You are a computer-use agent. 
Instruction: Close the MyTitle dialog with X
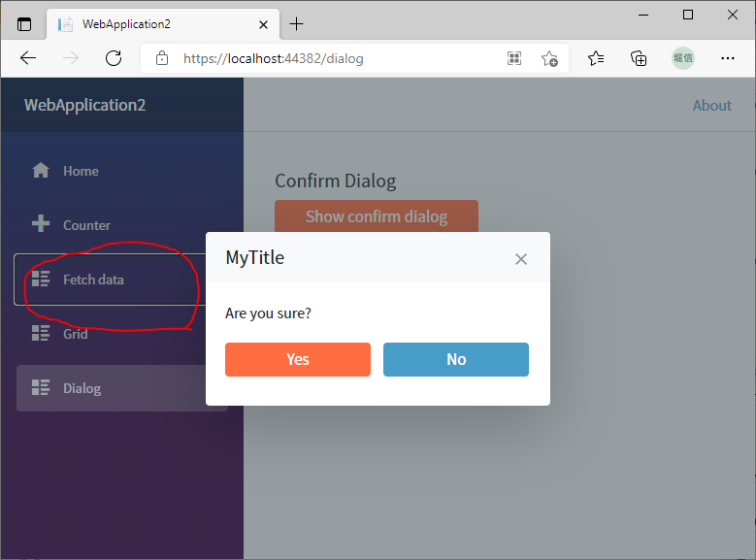[521, 259]
